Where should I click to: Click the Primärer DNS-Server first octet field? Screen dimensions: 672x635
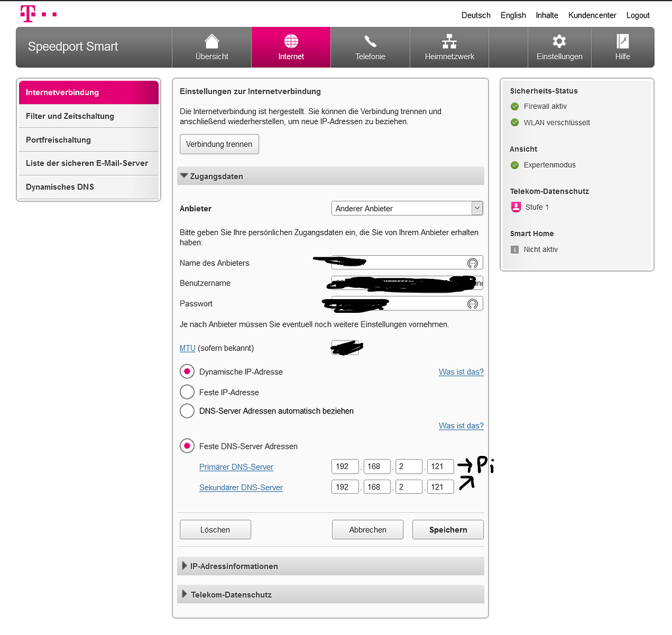345,467
